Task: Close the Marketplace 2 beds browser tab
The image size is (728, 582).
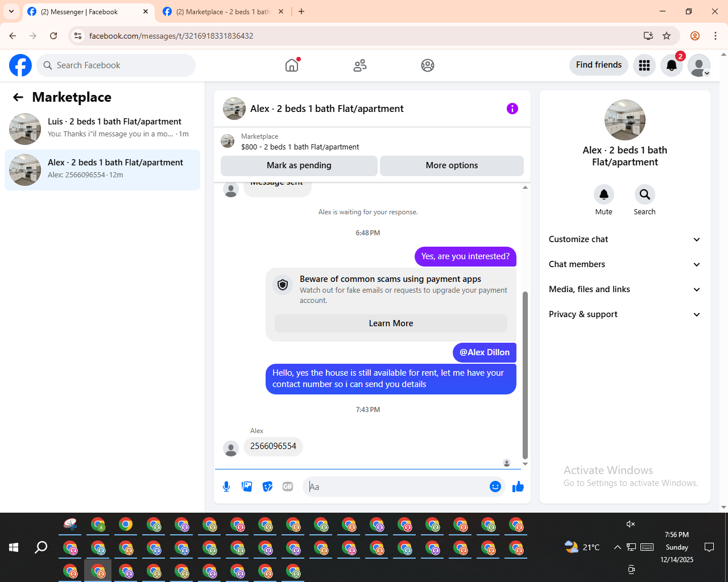Action: coord(281,11)
